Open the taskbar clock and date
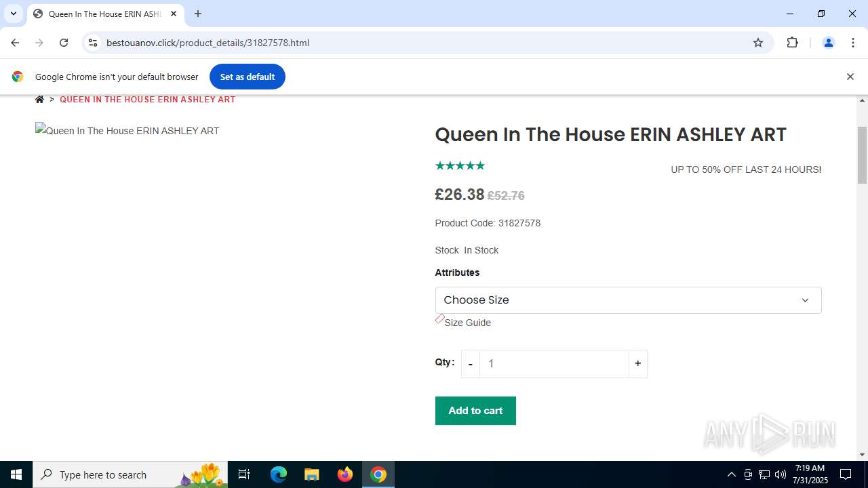 (810, 474)
